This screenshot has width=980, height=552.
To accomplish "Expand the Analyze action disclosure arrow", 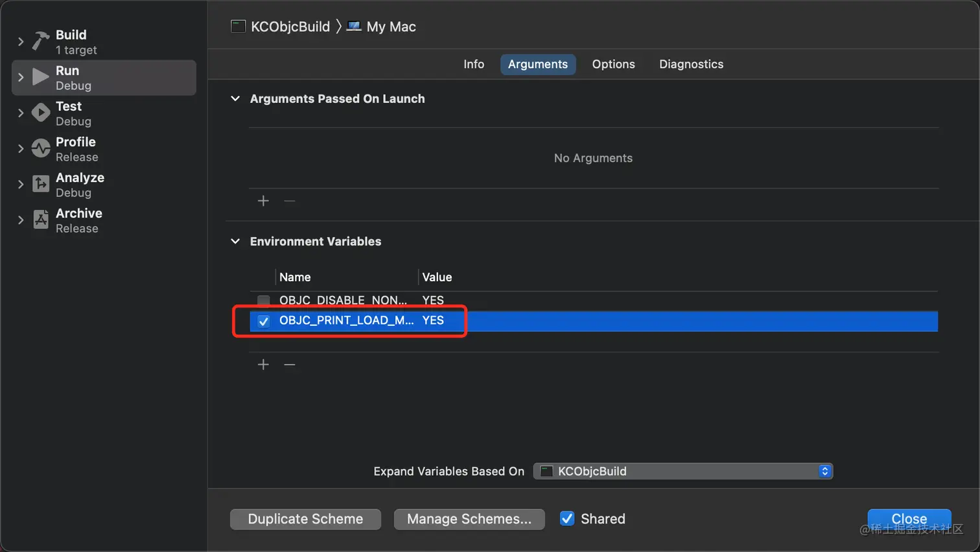I will click(21, 185).
